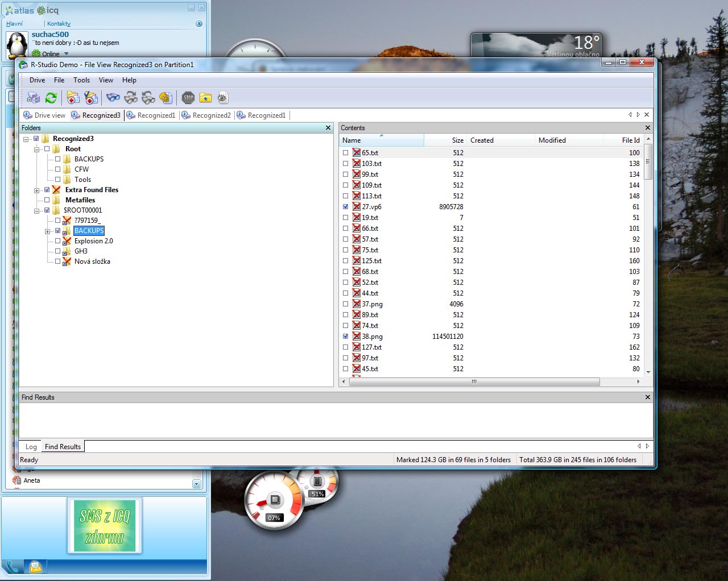
Task: Check the 65.txt file checkbox
Action: click(345, 153)
